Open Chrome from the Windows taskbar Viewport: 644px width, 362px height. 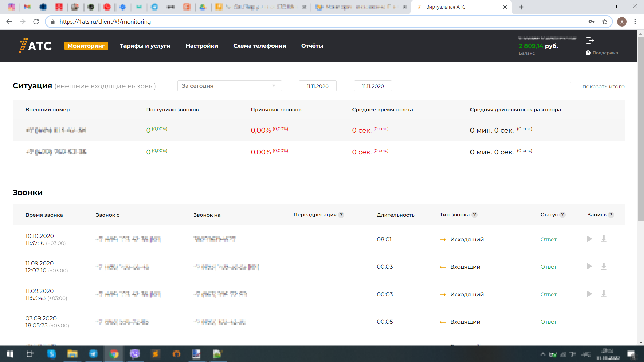point(114,354)
